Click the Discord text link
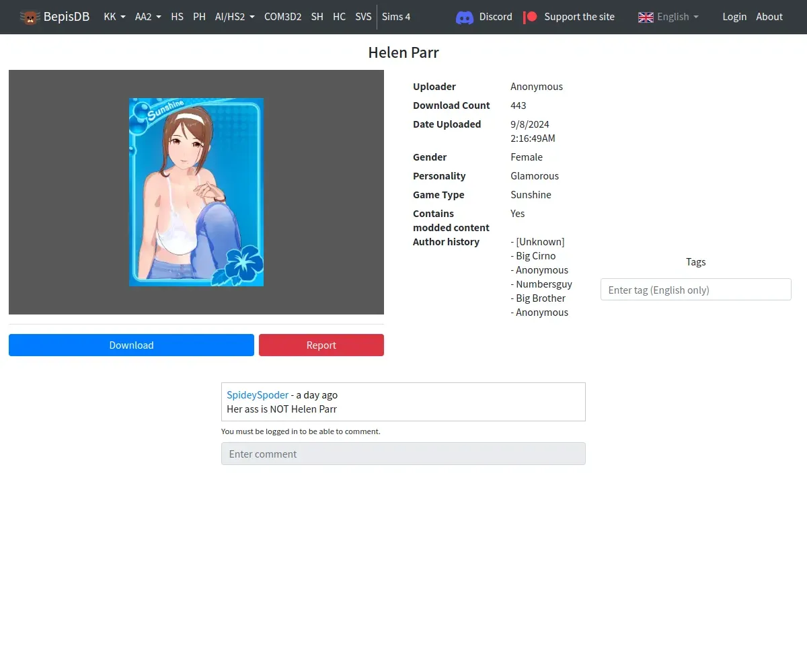This screenshot has width=807, height=672. pyautogui.click(x=496, y=17)
